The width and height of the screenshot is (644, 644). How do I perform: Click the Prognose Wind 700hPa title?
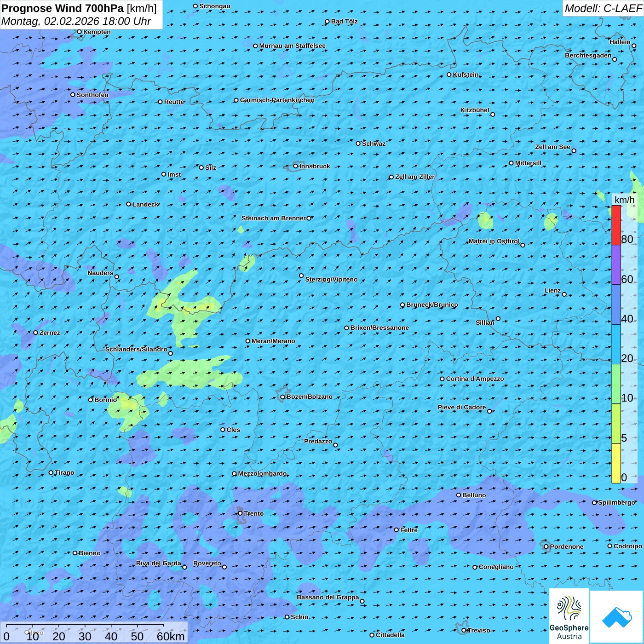click(x=79, y=8)
